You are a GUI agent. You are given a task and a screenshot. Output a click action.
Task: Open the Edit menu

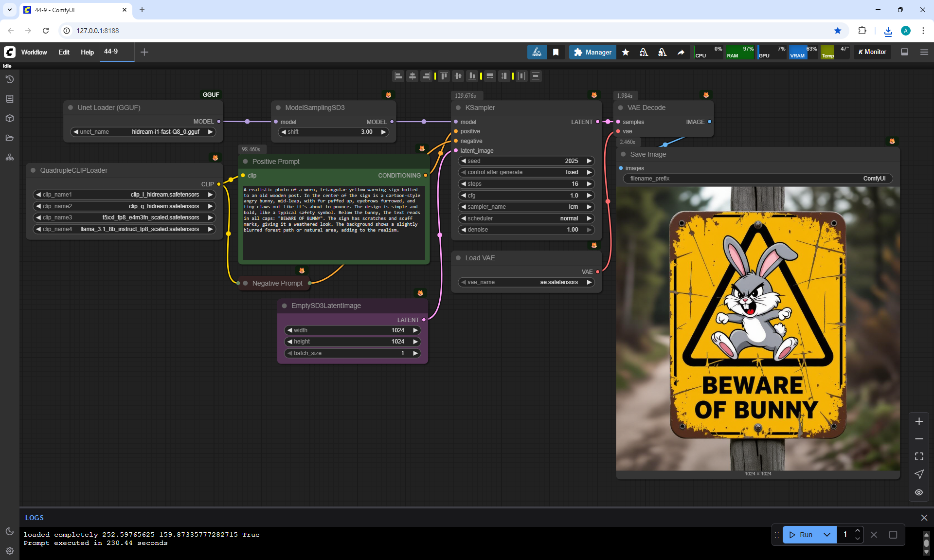64,52
